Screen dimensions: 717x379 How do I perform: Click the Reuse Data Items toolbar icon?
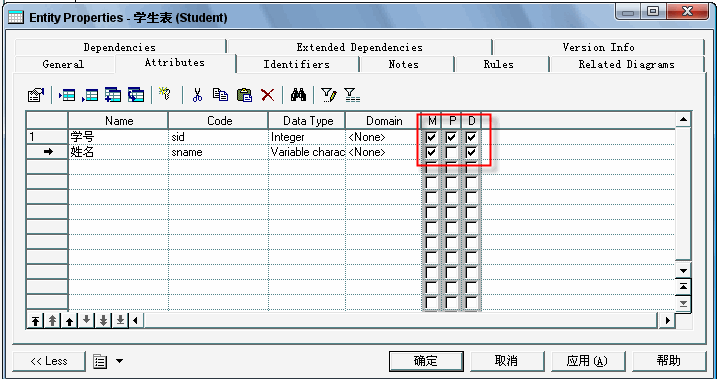(x=136, y=95)
